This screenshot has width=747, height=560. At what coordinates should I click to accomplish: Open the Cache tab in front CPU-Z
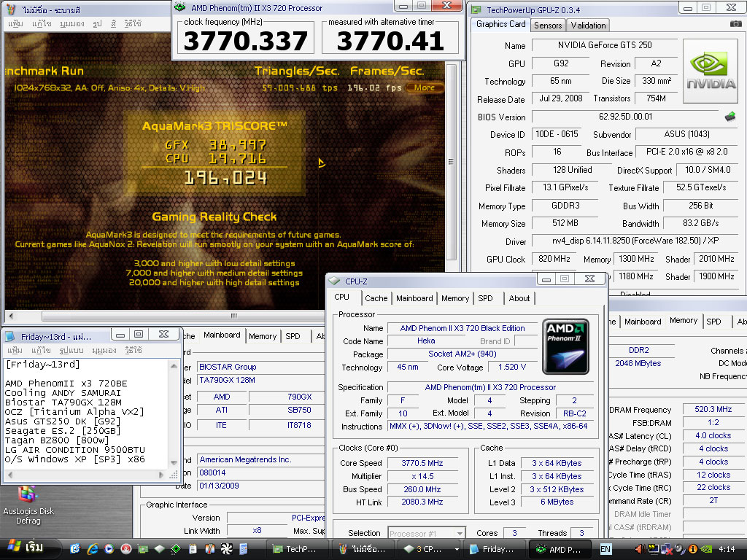[376, 298]
